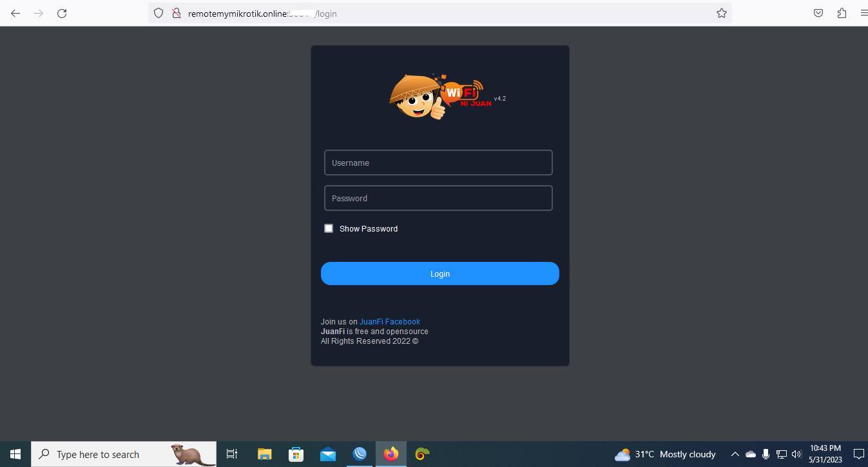This screenshot has height=467, width=868.
Task: Enable the Show Password checkbox
Action: click(329, 228)
